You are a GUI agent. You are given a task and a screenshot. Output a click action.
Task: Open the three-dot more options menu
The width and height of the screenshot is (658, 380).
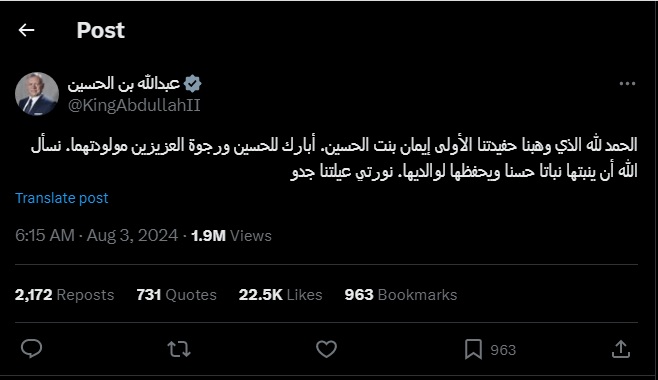tap(627, 83)
